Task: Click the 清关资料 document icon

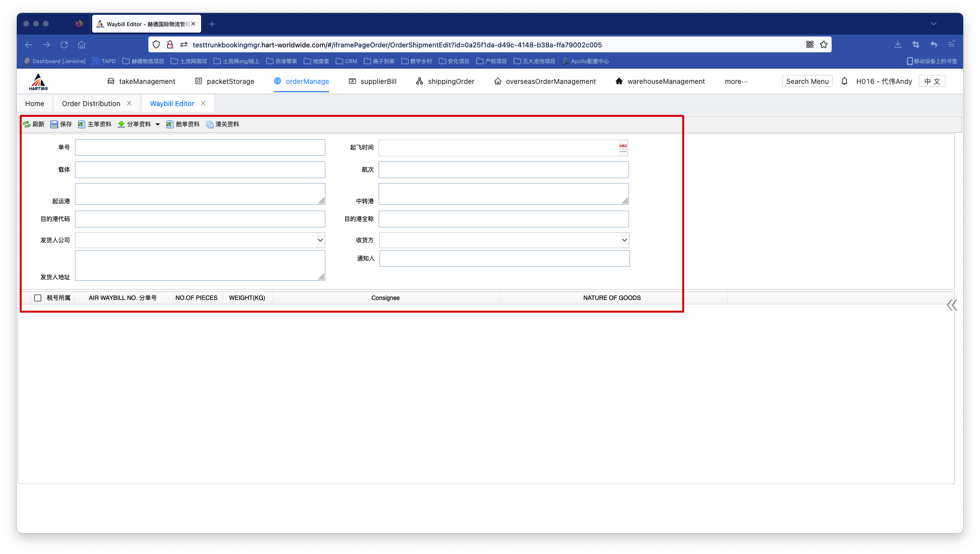Action: point(210,124)
